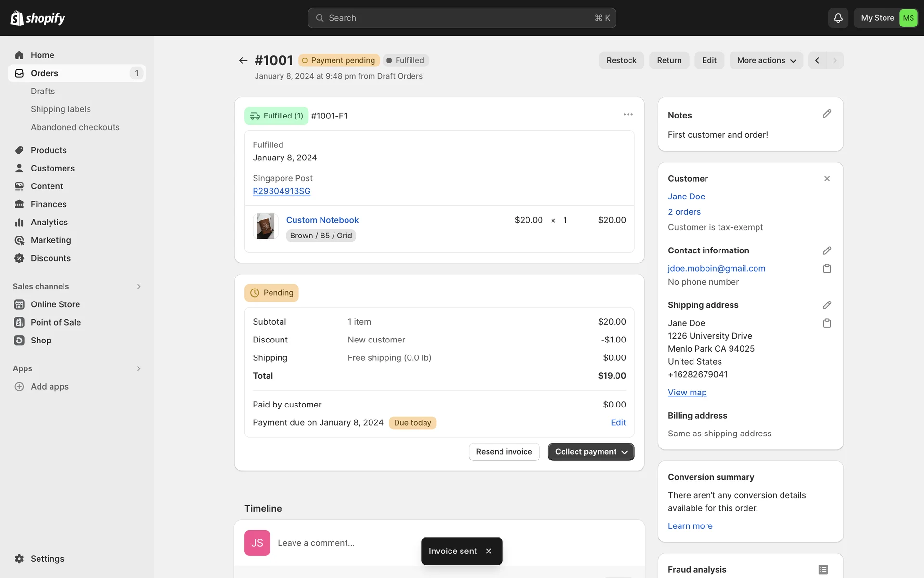Image resolution: width=924 pixels, height=578 pixels.
Task: Open Drafts in the Orders submenu
Action: [x=43, y=91]
